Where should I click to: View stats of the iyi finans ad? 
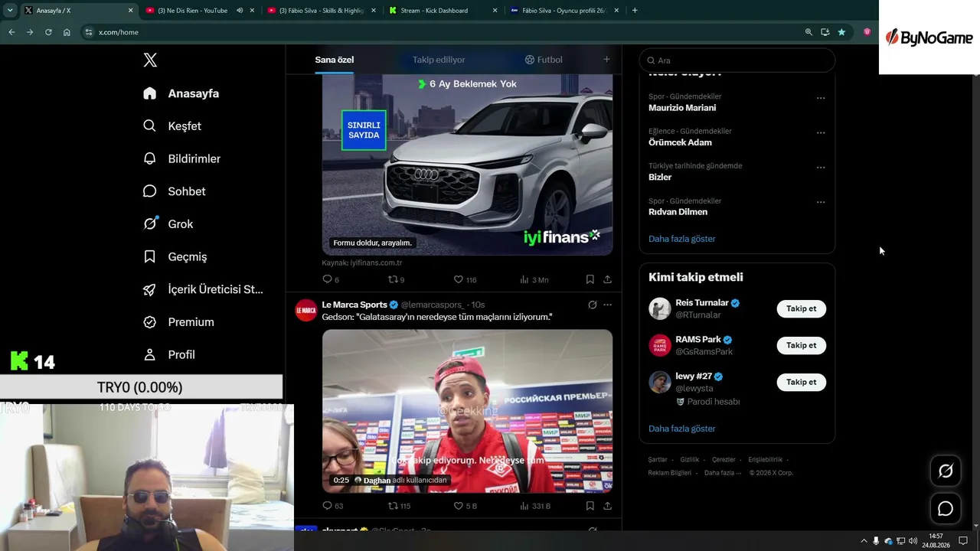(x=534, y=279)
